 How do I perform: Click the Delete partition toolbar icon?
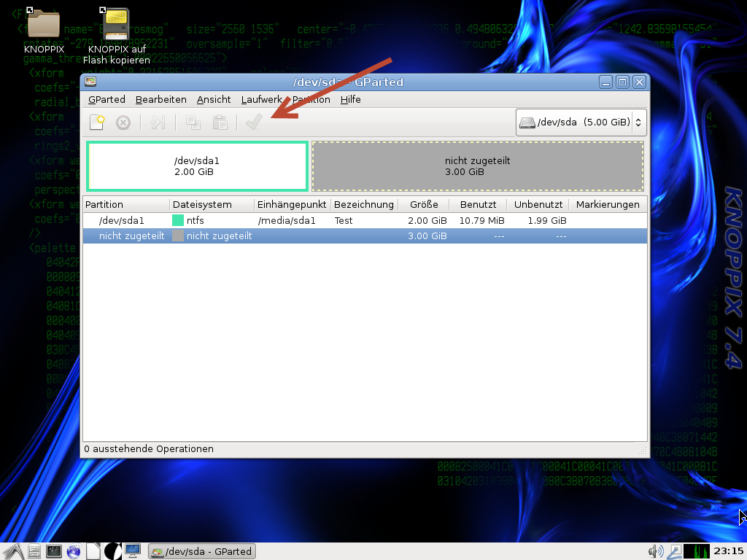coord(123,122)
